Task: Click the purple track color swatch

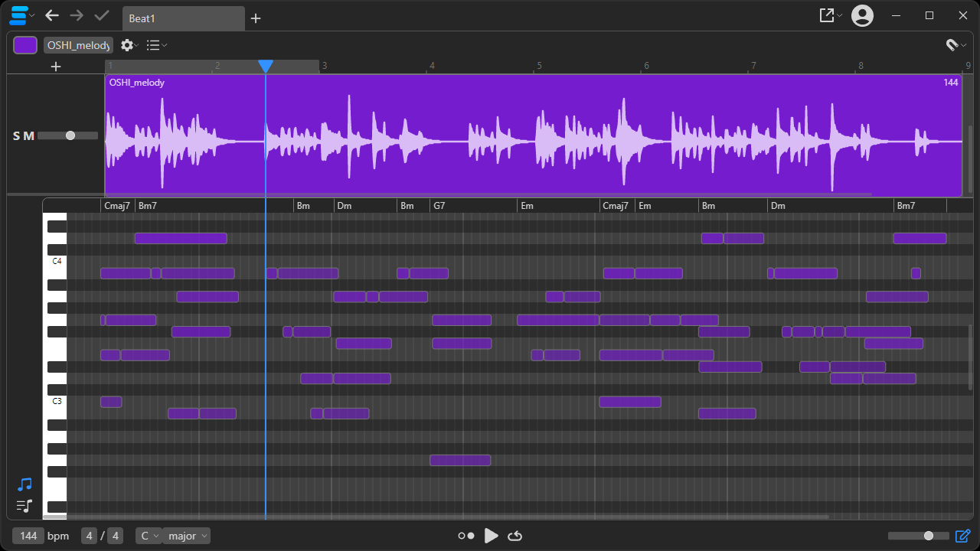Action: tap(24, 44)
